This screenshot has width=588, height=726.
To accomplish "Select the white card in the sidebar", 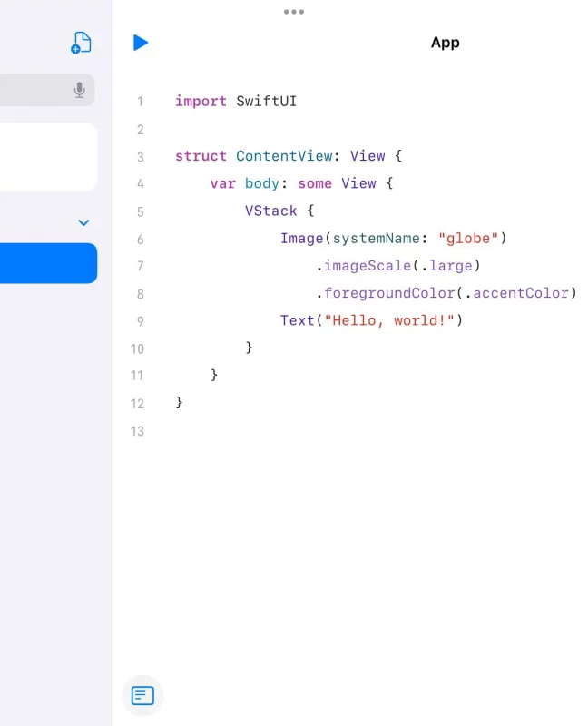I will 49,156.
